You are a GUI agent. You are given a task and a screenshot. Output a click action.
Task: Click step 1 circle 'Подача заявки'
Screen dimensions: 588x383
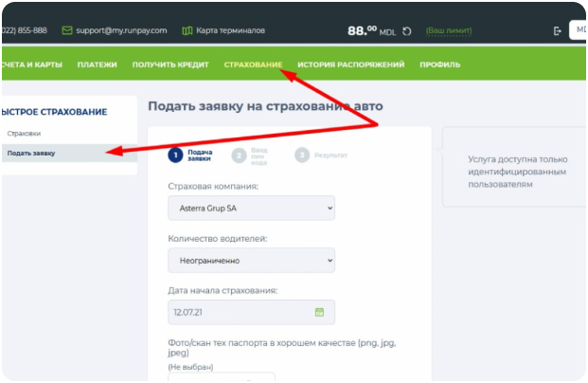coord(174,155)
